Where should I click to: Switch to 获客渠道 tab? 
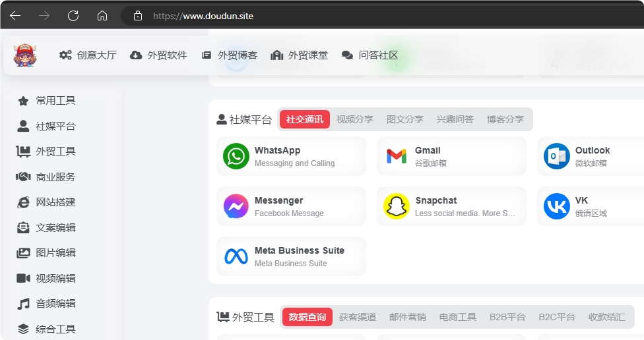click(358, 317)
